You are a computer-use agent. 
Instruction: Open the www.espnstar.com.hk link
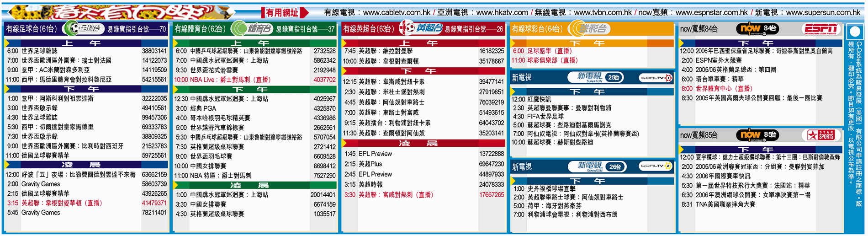coord(712,13)
